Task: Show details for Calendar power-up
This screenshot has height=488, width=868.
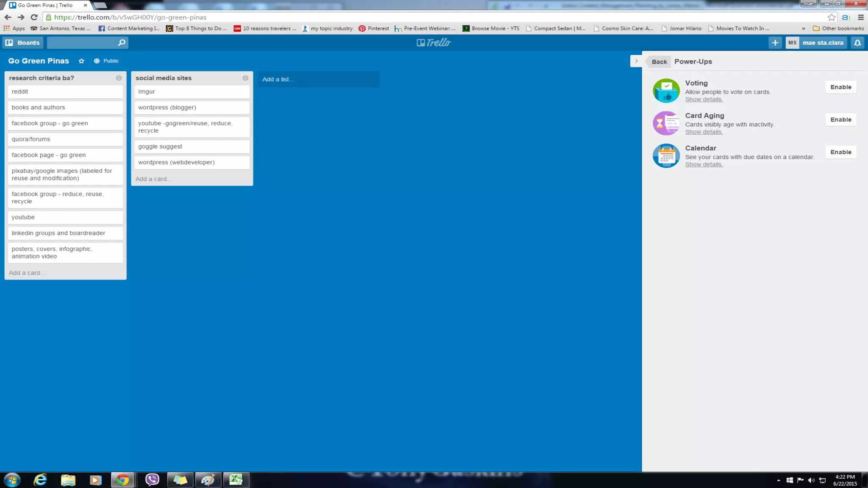Action: 704,164
